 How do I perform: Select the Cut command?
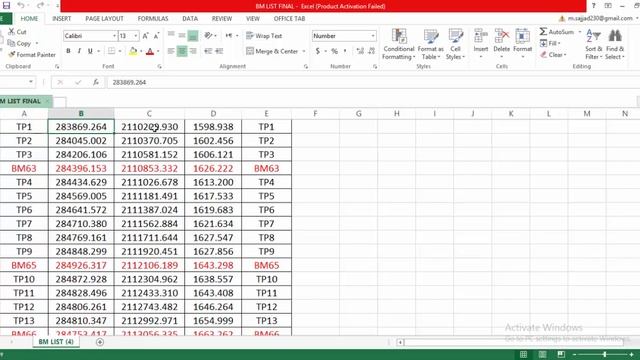(18, 32)
